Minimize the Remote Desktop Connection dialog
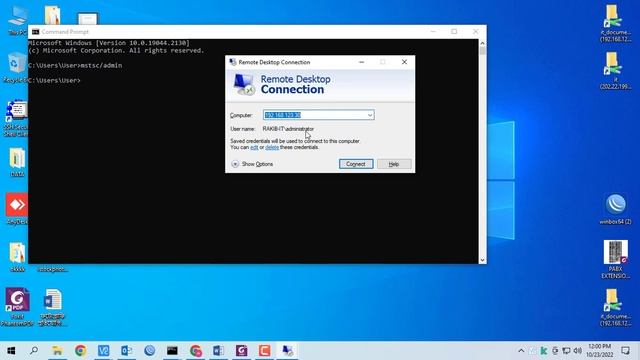 362,62
